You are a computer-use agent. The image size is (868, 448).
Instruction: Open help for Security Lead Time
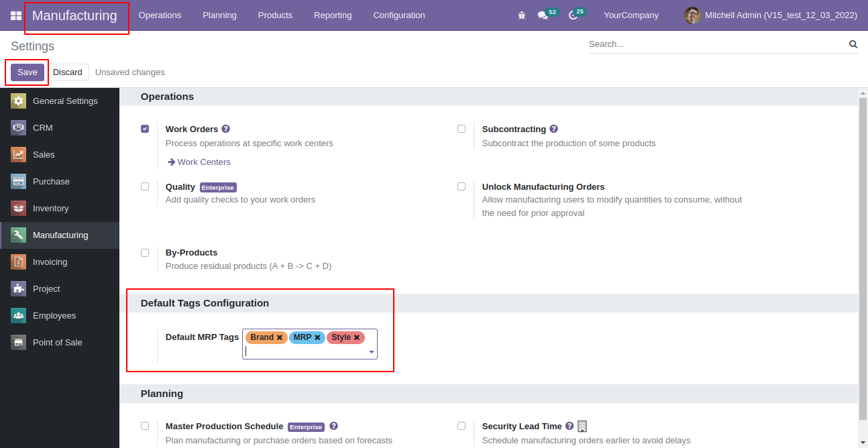tap(569, 426)
